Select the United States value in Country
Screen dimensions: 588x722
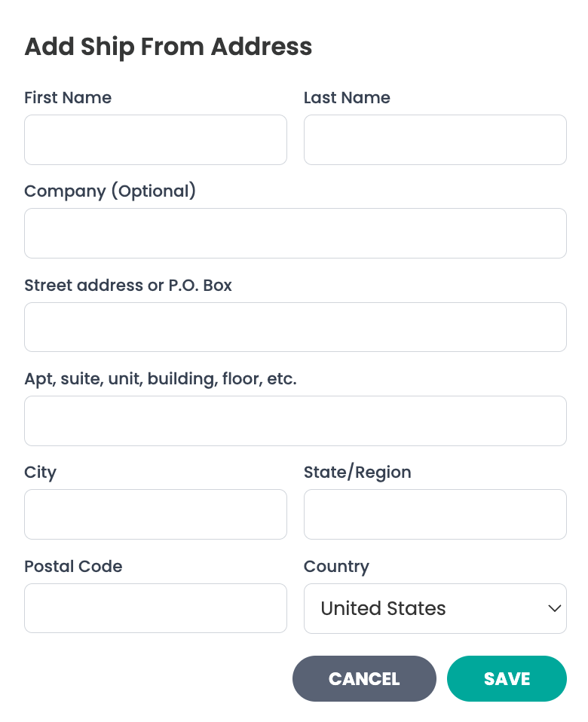tap(382, 608)
